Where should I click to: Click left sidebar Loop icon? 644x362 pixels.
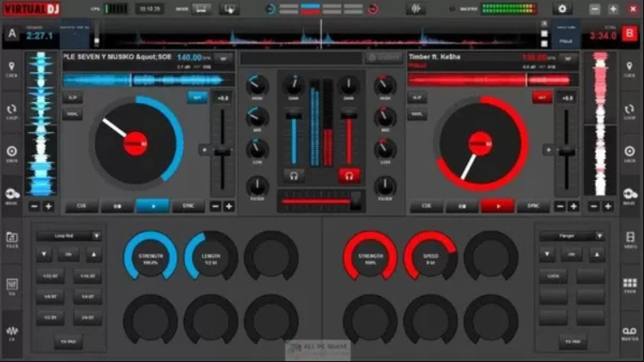pyautogui.click(x=12, y=112)
